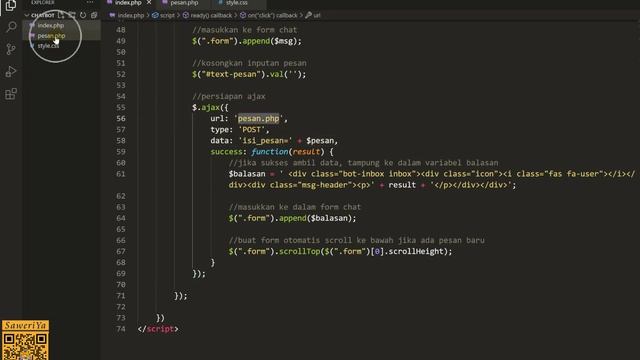
Task: Open the Explorer more actions ellipsis
Action: [90, 2]
